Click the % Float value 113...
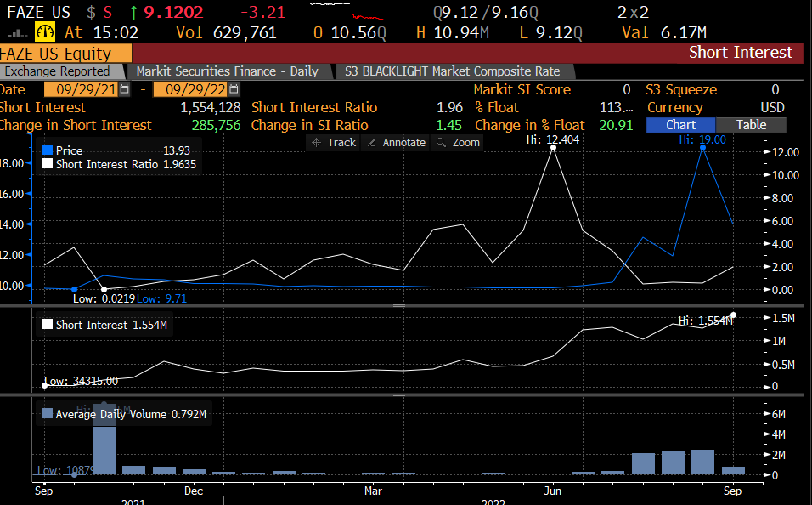The height and width of the screenshot is (505, 812). (616, 107)
